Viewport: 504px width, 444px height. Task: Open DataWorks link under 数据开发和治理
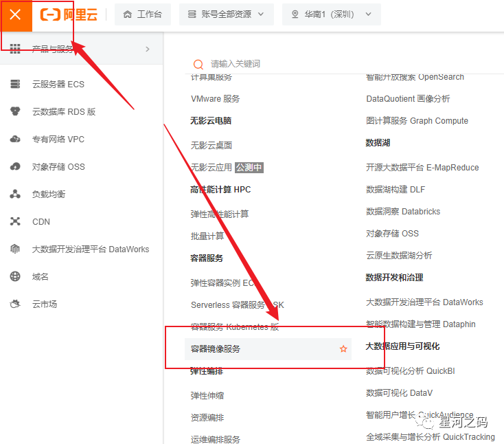[424, 302]
